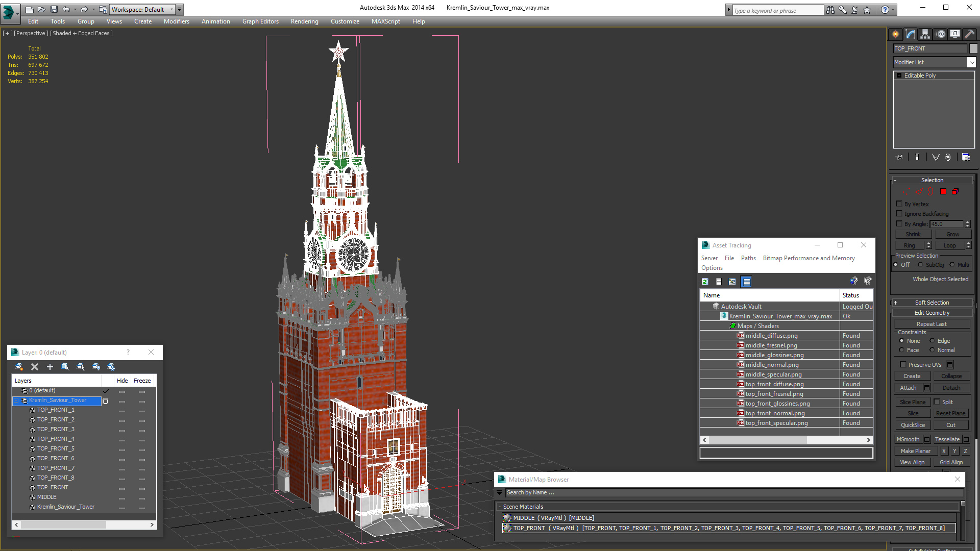The width and height of the screenshot is (980, 551).
Task: Click Asset Tracking horizontal scrollbar
Action: pos(787,440)
